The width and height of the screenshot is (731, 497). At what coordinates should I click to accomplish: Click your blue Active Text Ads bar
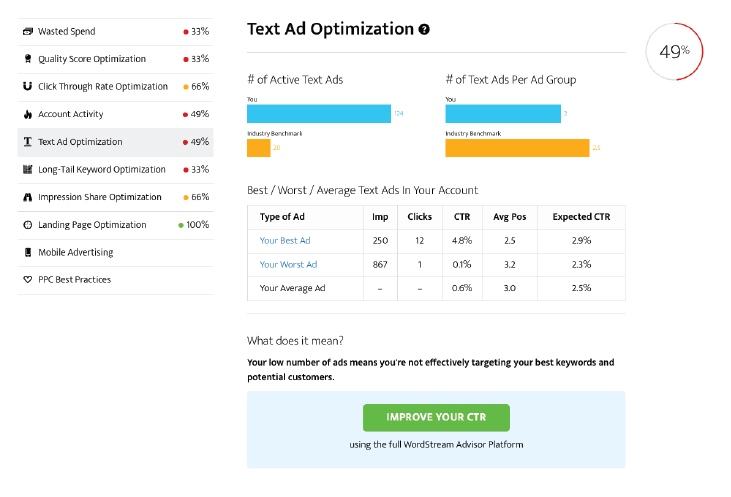(319, 114)
